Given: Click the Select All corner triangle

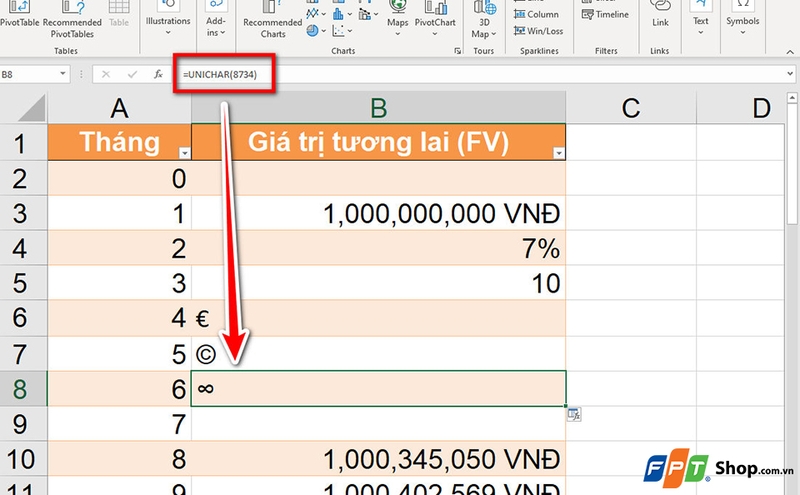Looking at the screenshot, I should click(31, 109).
